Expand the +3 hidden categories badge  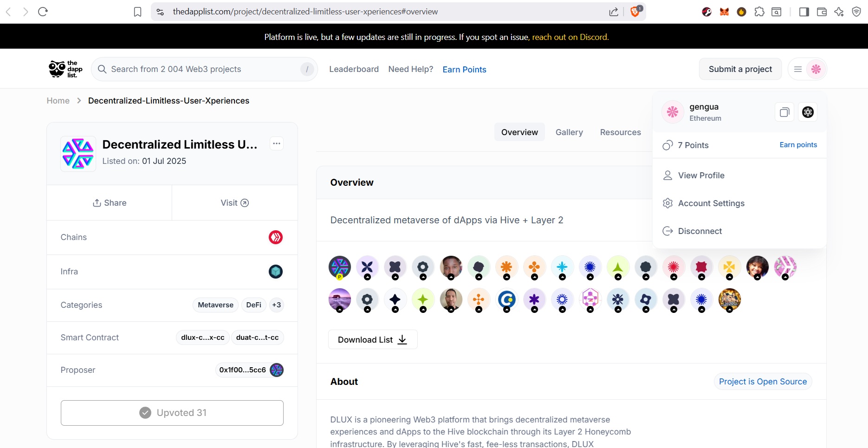pos(277,305)
